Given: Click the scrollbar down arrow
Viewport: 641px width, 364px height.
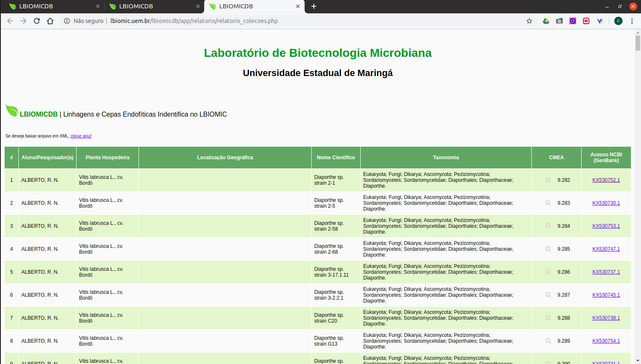Looking at the screenshot, I should point(638,360).
